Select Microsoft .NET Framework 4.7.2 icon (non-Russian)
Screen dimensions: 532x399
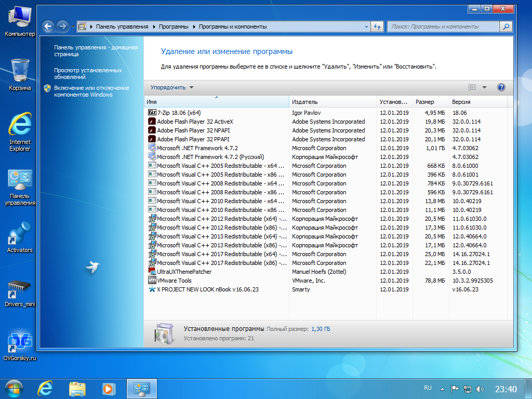152,148
